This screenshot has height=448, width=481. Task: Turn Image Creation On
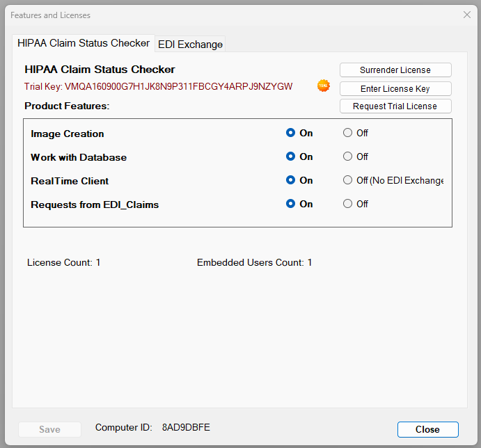pyautogui.click(x=299, y=133)
